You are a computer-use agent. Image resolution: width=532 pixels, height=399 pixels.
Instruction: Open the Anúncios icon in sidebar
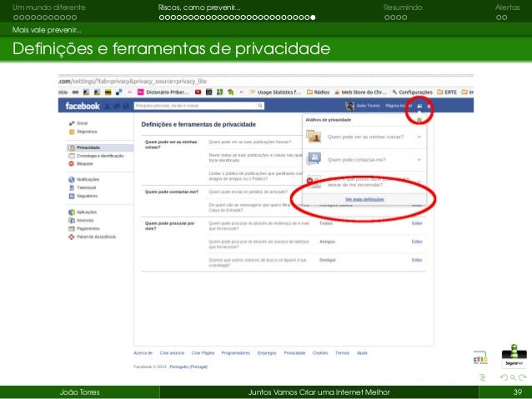[x=72, y=221]
